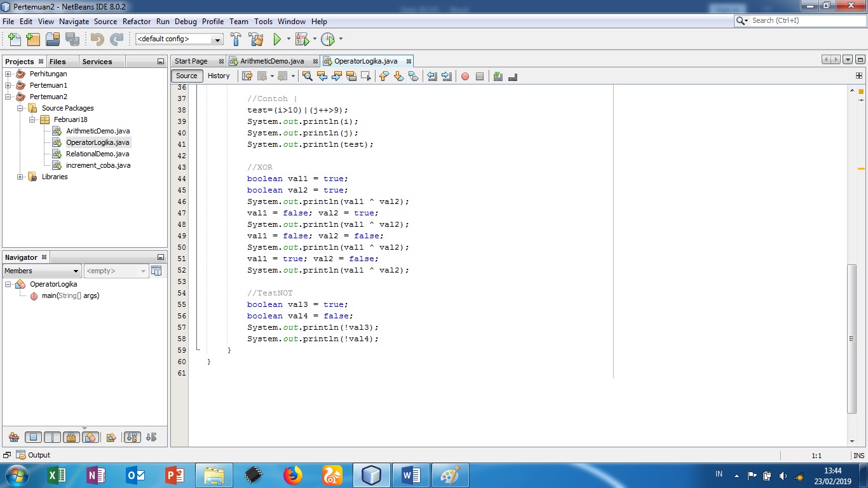Click the History view button
868x488 pixels.
coord(219,76)
